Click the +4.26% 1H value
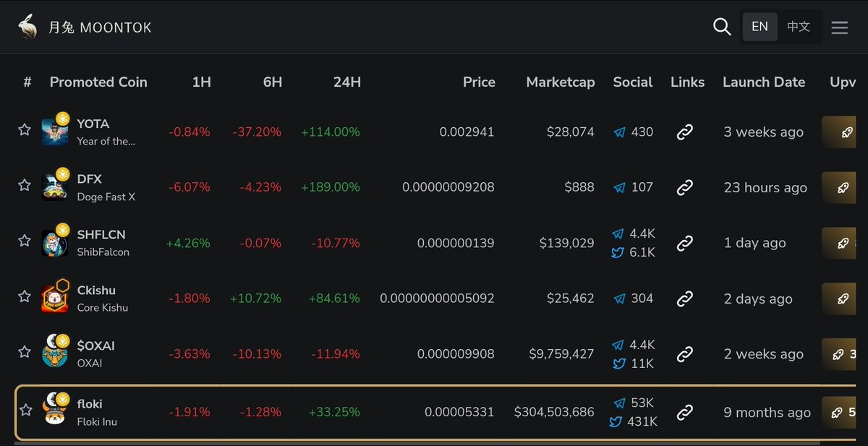The width and height of the screenshot is (868, 446). point(188,243)
